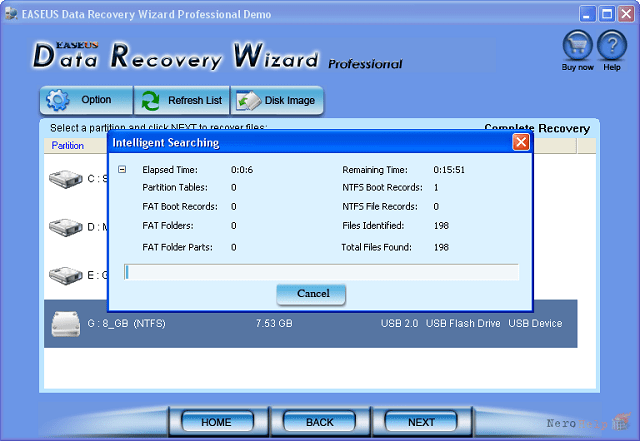Click the Disk Image icon

(x=247, y=101)
